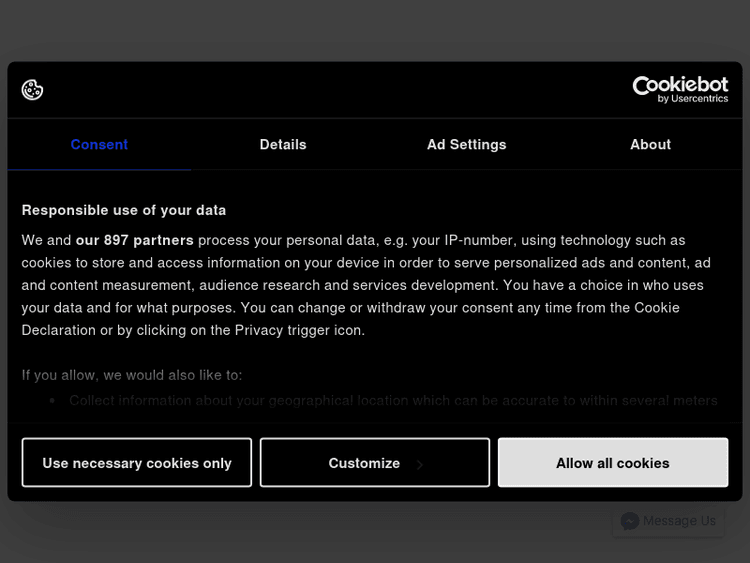Switch to the Consent tab
This screenshot has width=750, height=563.
[x=99, y=145]
